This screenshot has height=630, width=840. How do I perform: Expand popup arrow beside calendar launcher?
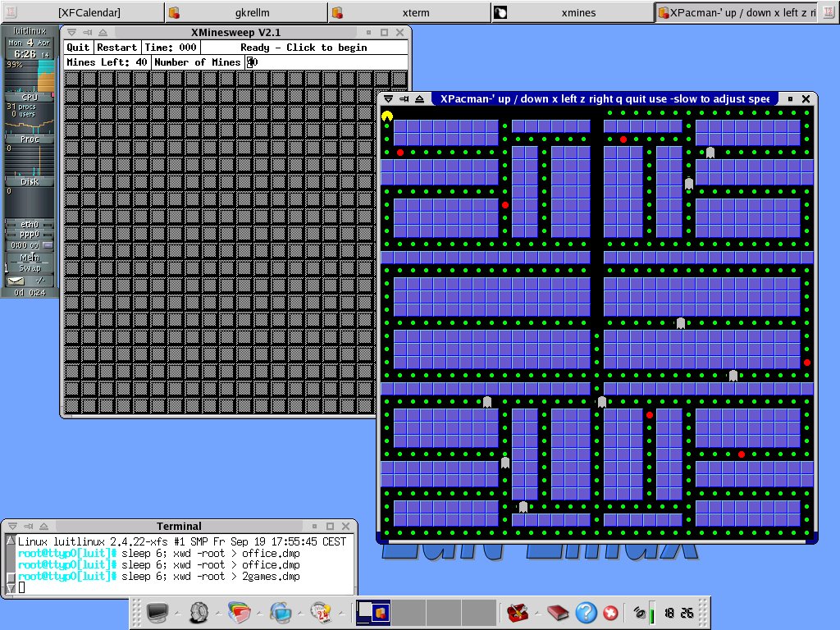tap(341, 614)
